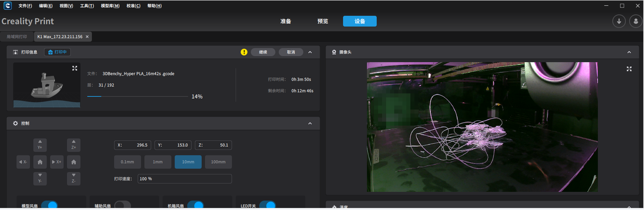Open the 局域网打印 LAN printing tab
Viewport: 644px width, 210px height.
pos(17,37)
